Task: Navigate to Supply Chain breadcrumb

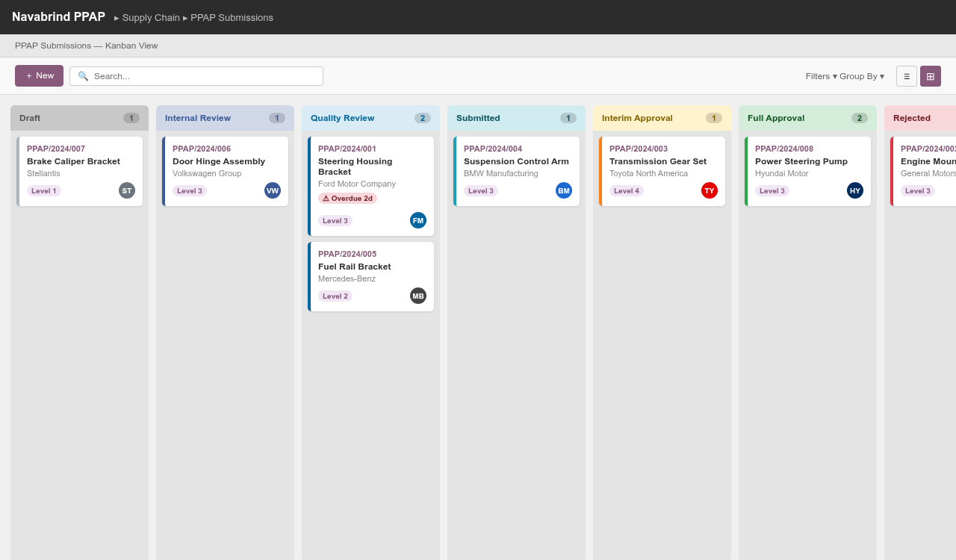Action: (x=151, y=17)
